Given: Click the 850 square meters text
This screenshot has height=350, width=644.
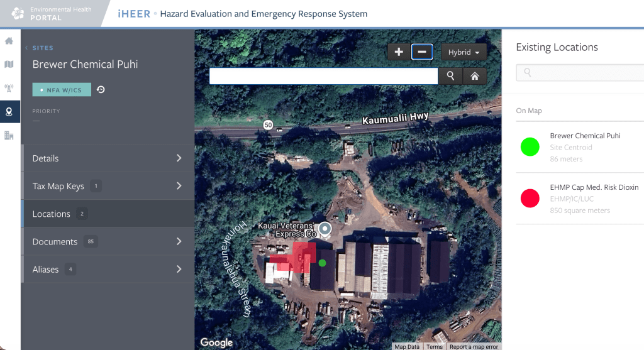Looking at the screenshot, I should [580, 211].
